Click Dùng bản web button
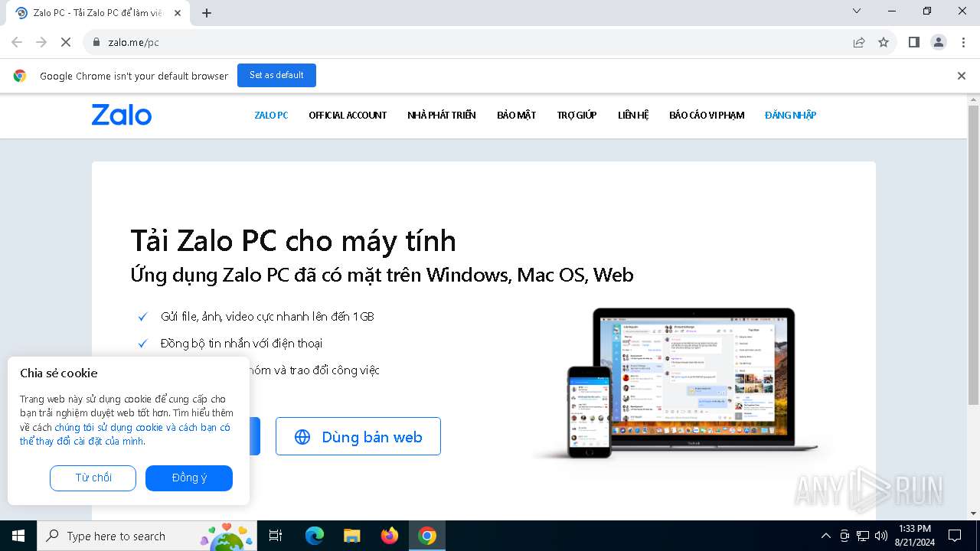 (x=358, y=436)
